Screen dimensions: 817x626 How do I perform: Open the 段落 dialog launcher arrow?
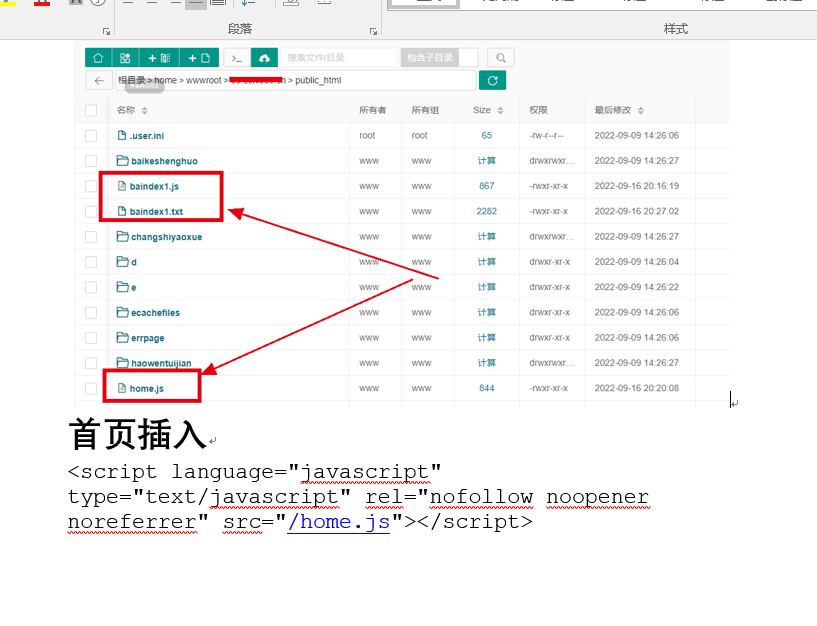pos(372,30)
